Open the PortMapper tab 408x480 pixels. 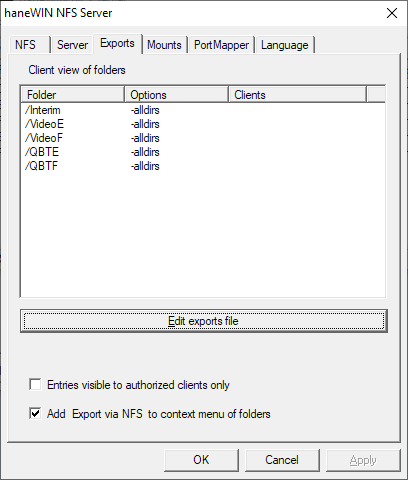[x=221, y=45]
